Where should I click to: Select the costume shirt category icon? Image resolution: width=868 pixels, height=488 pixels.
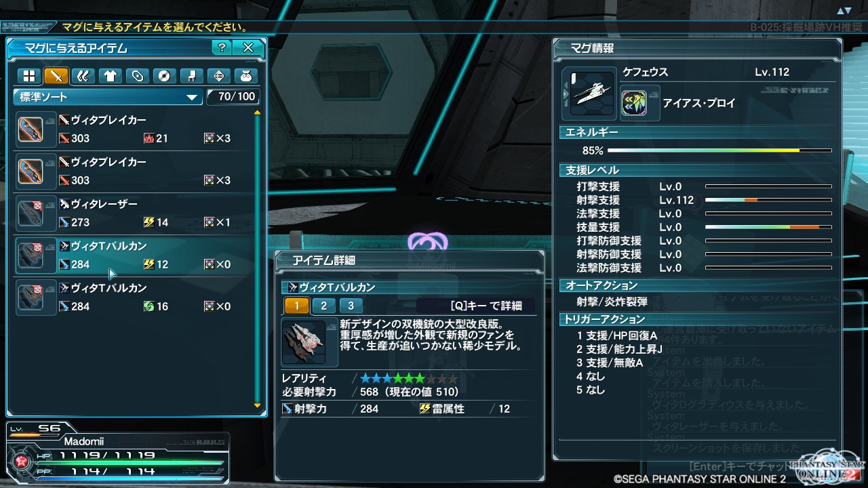tap(111, 76)
